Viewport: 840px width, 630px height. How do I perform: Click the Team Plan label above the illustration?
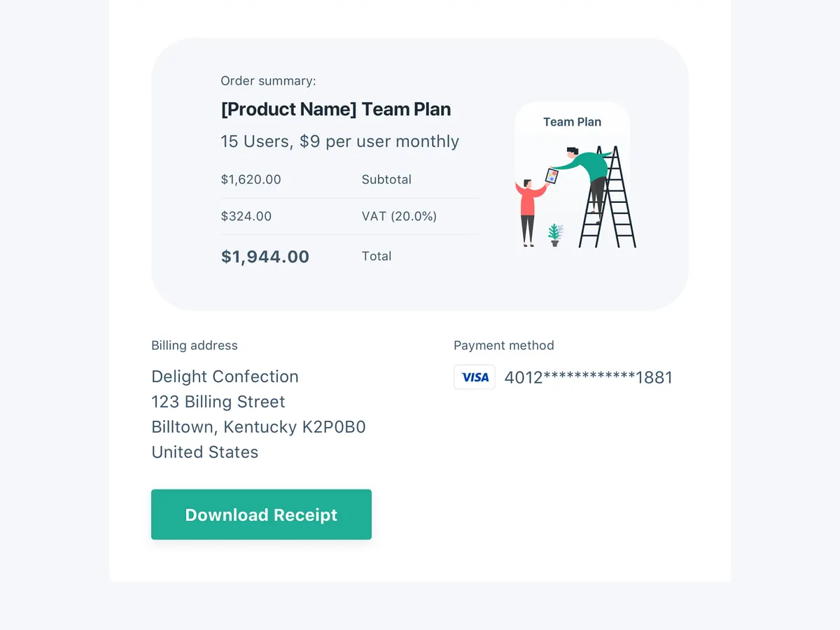coord(572,121)
